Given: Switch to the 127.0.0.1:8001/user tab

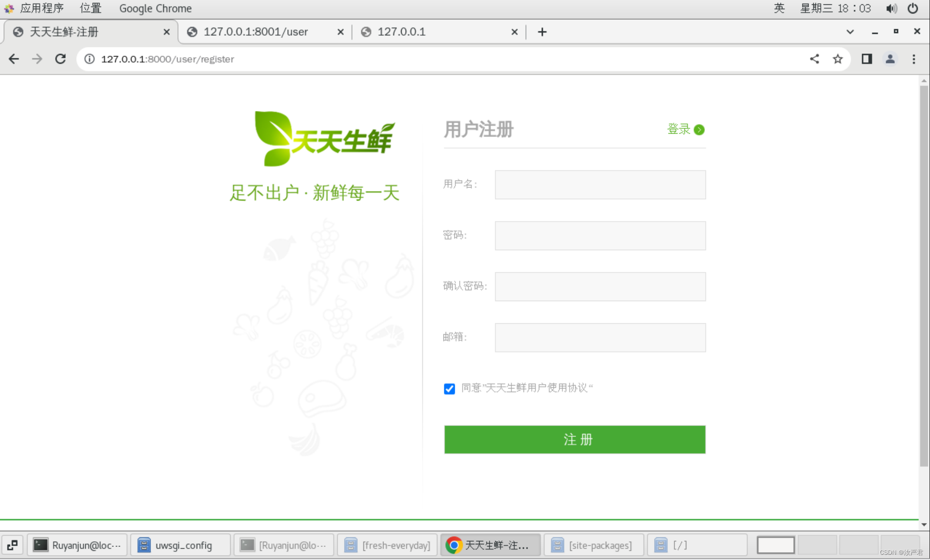Looking at the screenshot, I should pos(256,32).
